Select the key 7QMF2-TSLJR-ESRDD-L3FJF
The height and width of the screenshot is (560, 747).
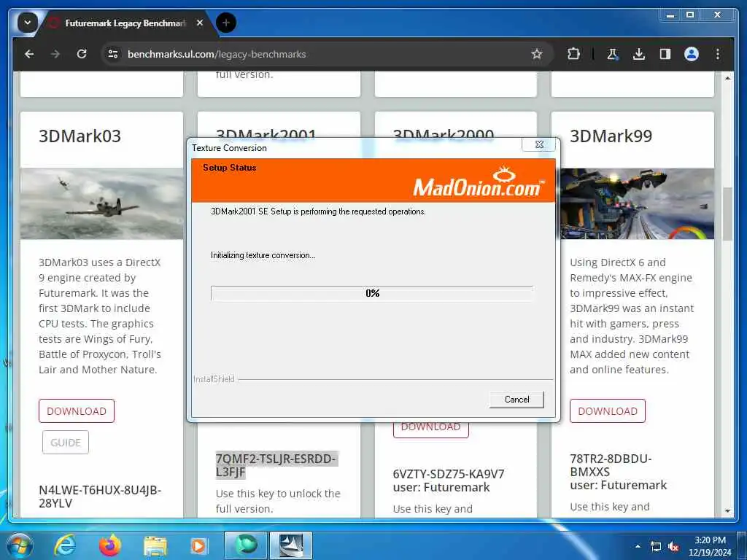pos(276,465)
